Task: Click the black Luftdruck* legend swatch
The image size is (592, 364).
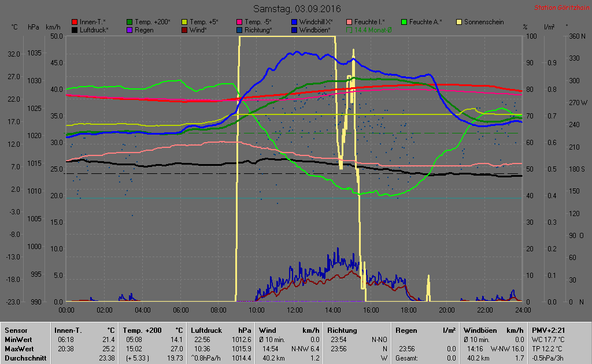Action: click(x=75, y=30)
